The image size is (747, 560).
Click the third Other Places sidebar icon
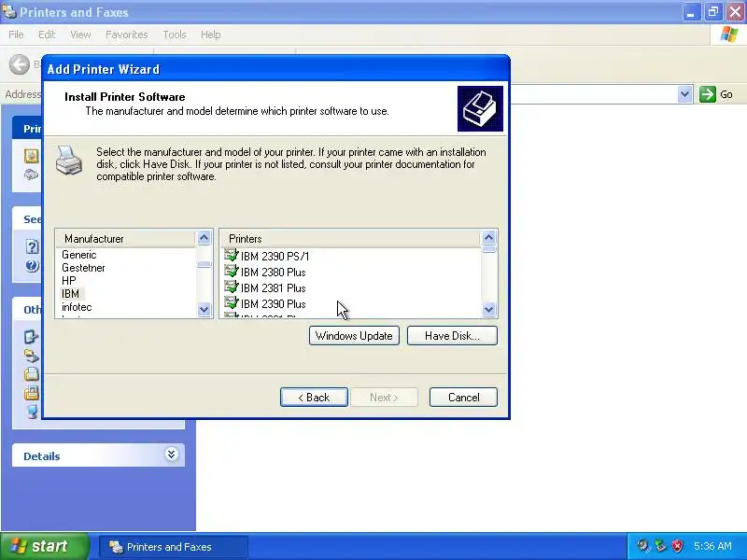coord(32,374)
